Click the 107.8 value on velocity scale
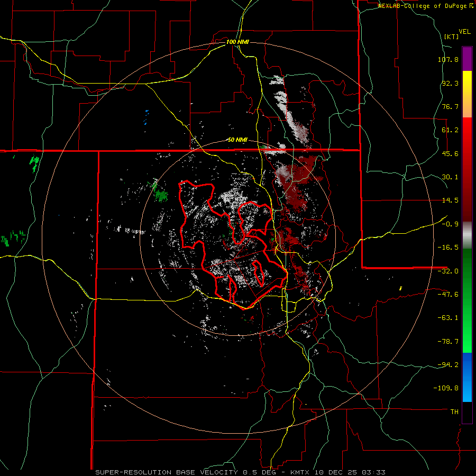476x476 pixels. (x=448, y=59)
